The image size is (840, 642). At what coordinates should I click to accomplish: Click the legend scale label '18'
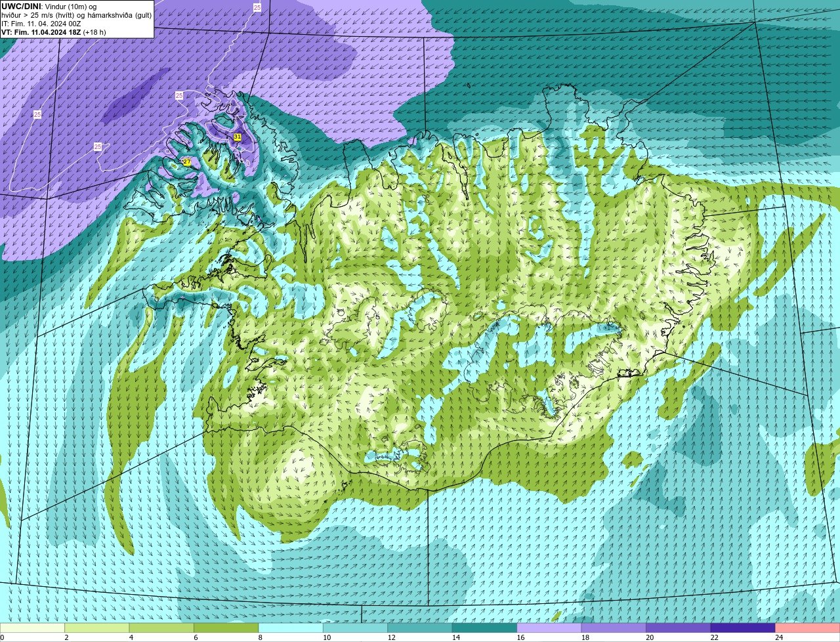pos(585,637)
